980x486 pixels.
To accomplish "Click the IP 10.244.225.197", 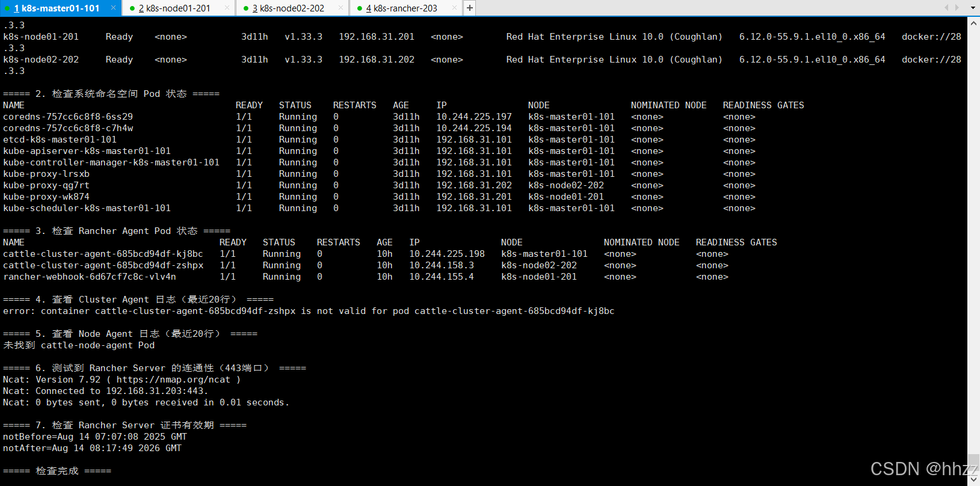I will coord(474,117).
